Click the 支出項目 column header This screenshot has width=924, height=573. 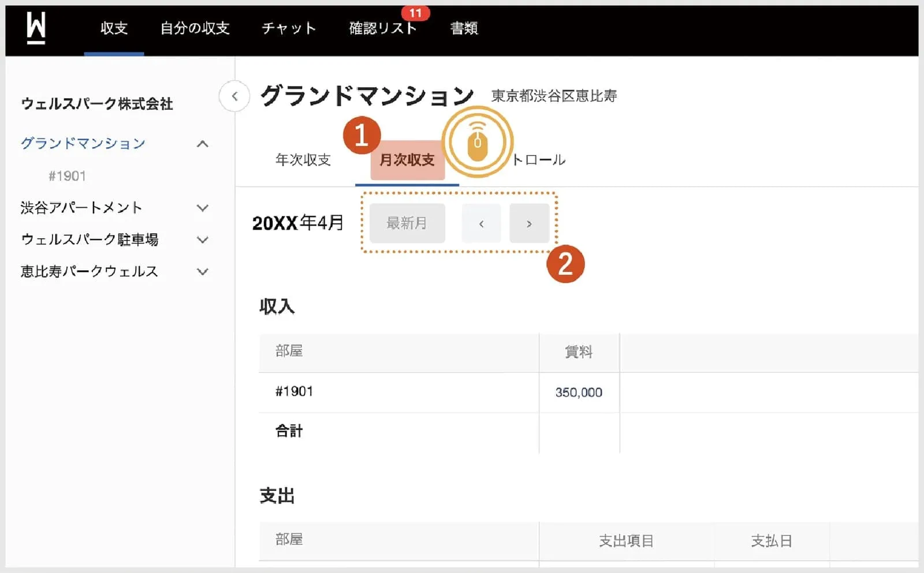627,541
